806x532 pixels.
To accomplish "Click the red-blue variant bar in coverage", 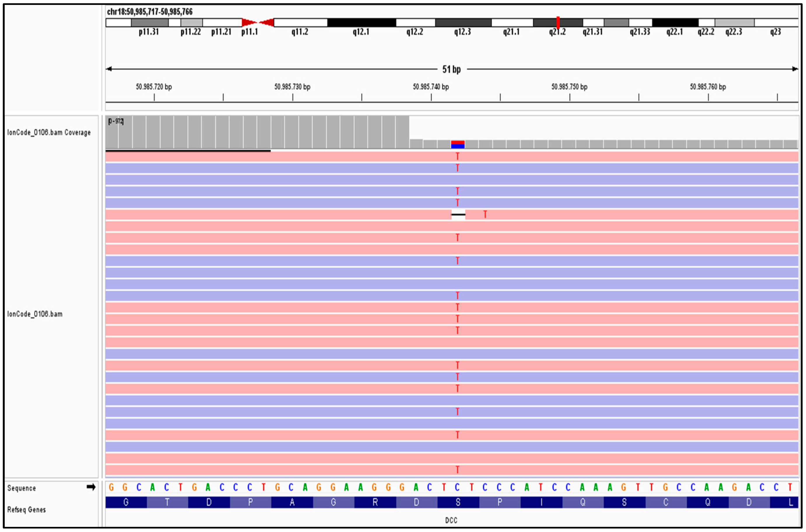I will (x=457, y=145).
